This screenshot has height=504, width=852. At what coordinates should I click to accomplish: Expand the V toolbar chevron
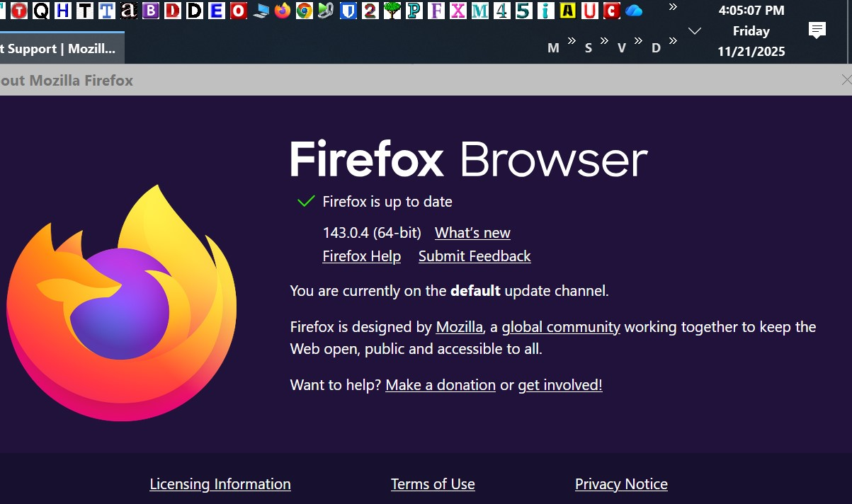tap(638, 40)
